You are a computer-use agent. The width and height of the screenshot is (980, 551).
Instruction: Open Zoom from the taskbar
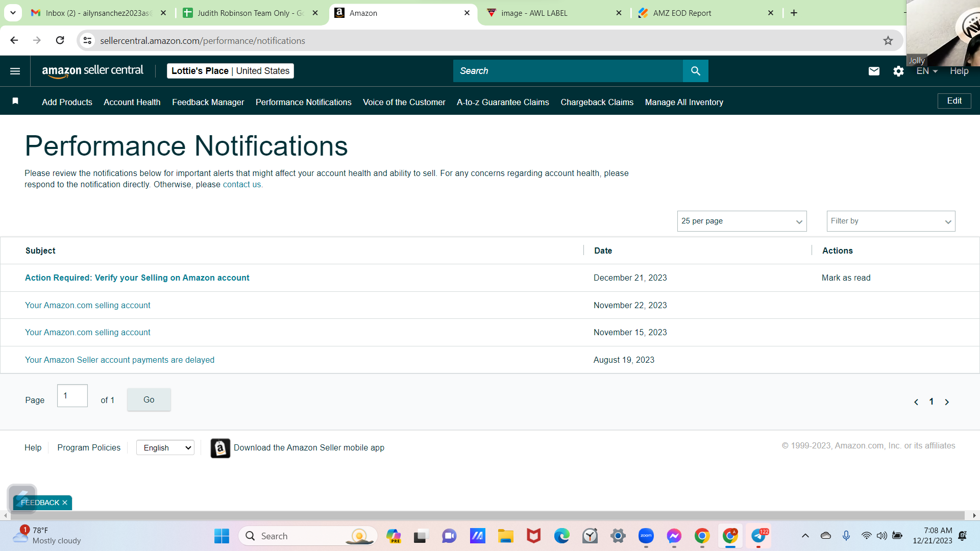click(x=646, y=536)
